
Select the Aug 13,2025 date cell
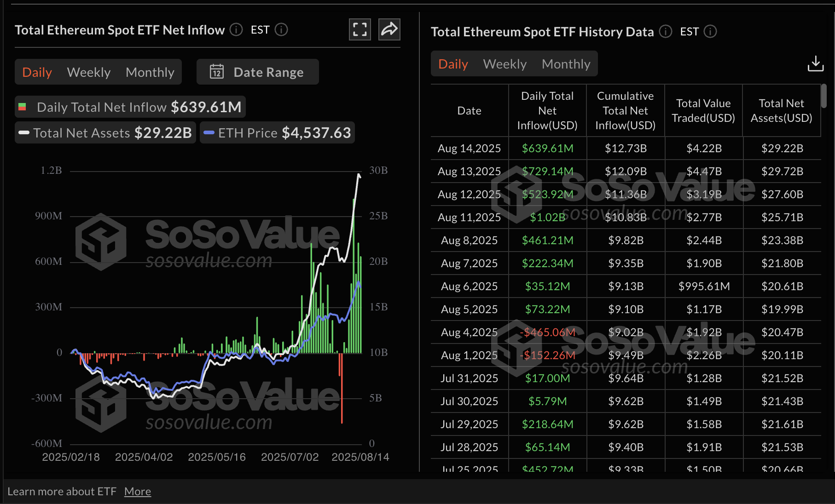(470, 172)
